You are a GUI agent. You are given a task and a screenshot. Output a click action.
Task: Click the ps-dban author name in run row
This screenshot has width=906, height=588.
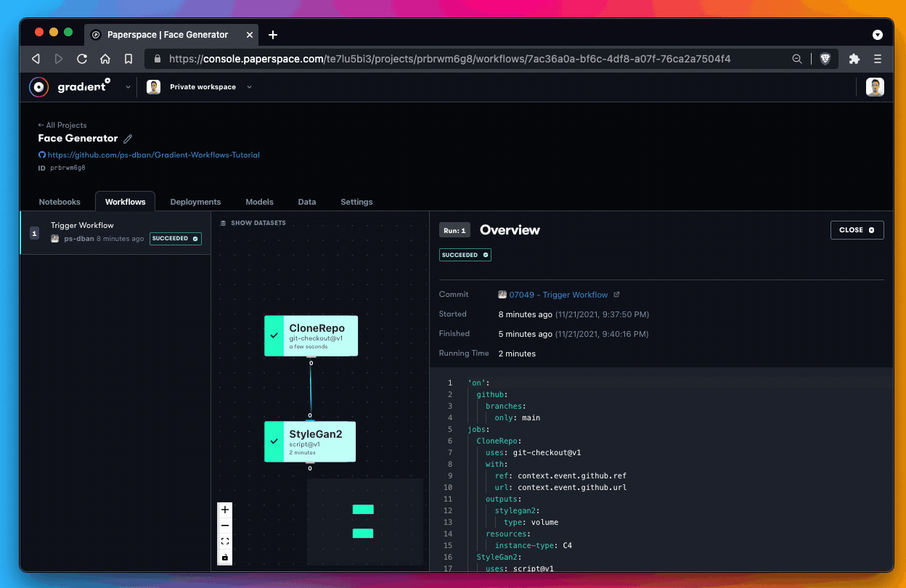click(78, 239)
